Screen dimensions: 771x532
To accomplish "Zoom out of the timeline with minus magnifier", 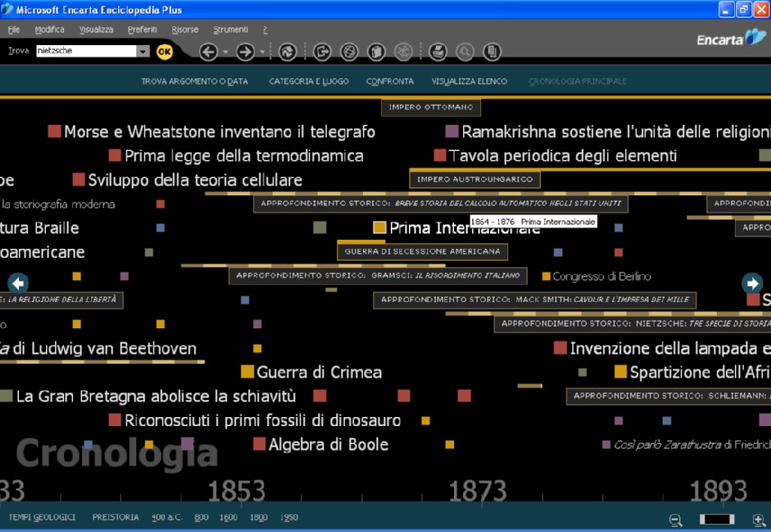I will click(676, 520).
